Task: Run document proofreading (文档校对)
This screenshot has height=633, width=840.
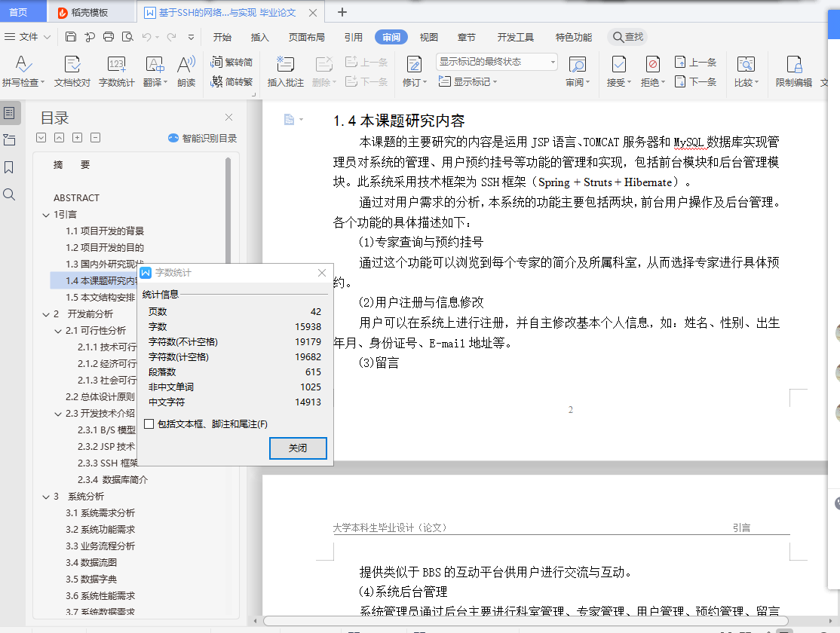Action: point(72,72)
